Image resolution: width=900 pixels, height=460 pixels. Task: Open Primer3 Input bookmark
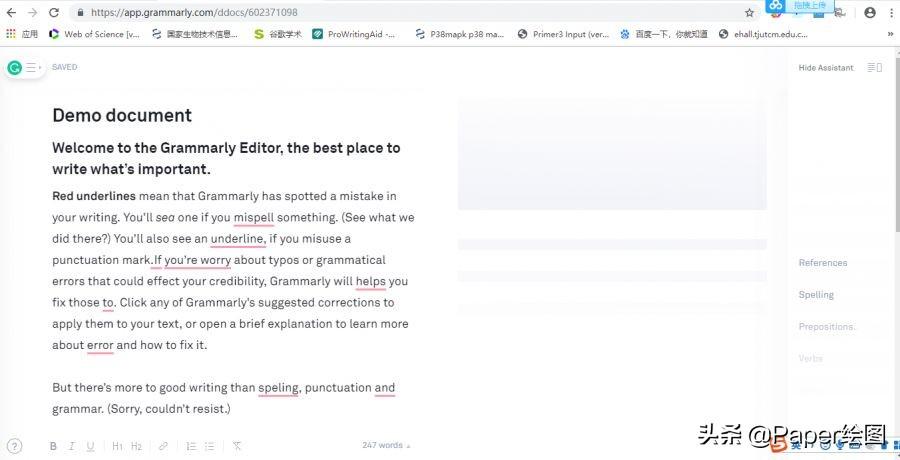(x=563, y=34)
